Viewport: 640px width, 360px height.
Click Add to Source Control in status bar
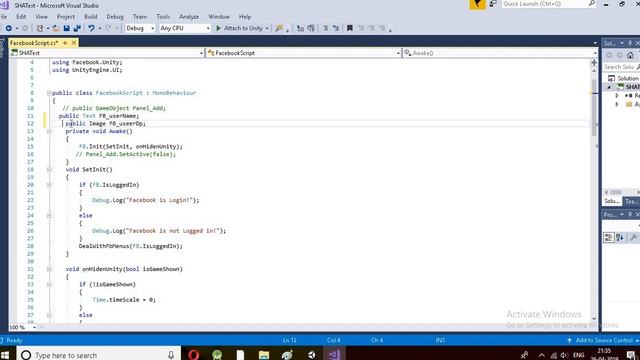[x=604, y=340]
